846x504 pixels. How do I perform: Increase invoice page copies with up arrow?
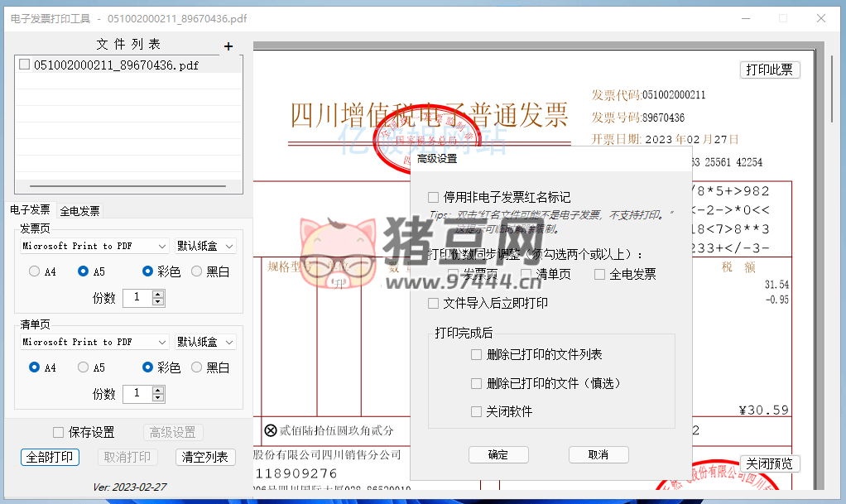158,293
